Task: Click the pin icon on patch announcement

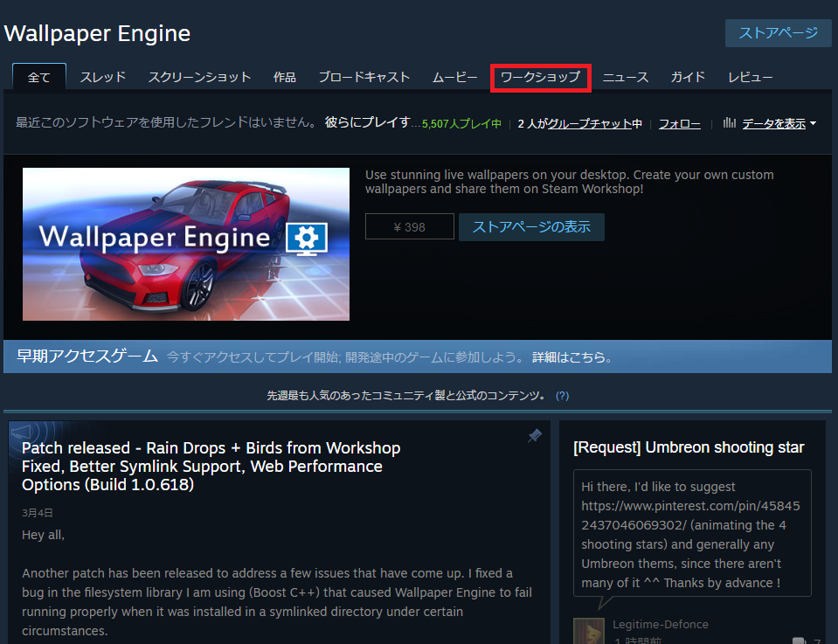Action: pyautogui.click(x=535, y=435)
